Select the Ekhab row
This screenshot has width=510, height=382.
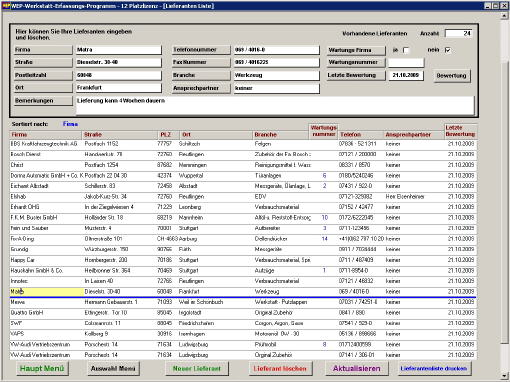click(243, 197)
